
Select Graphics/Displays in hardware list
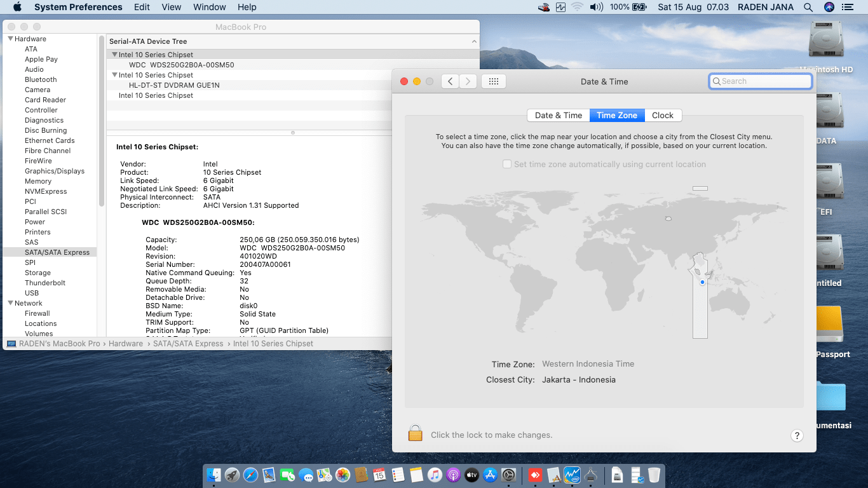pos(55,171)
